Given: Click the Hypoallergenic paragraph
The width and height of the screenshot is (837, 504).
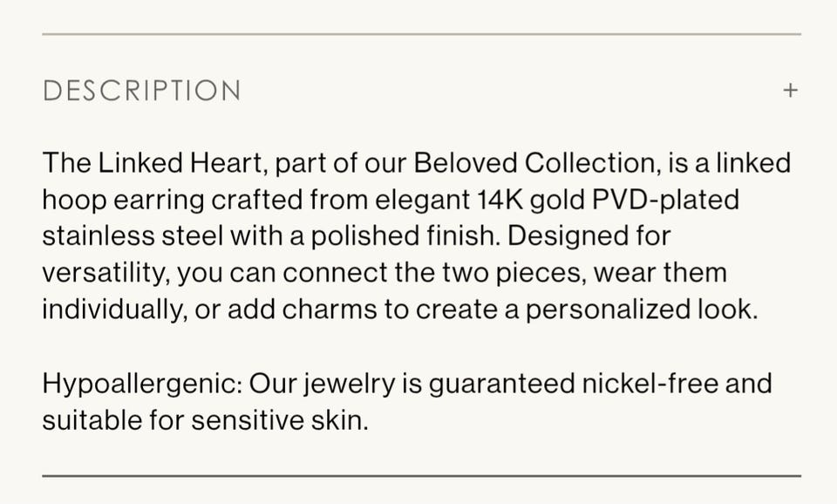Looking at the screenshot, I should [x=406, y=402].
